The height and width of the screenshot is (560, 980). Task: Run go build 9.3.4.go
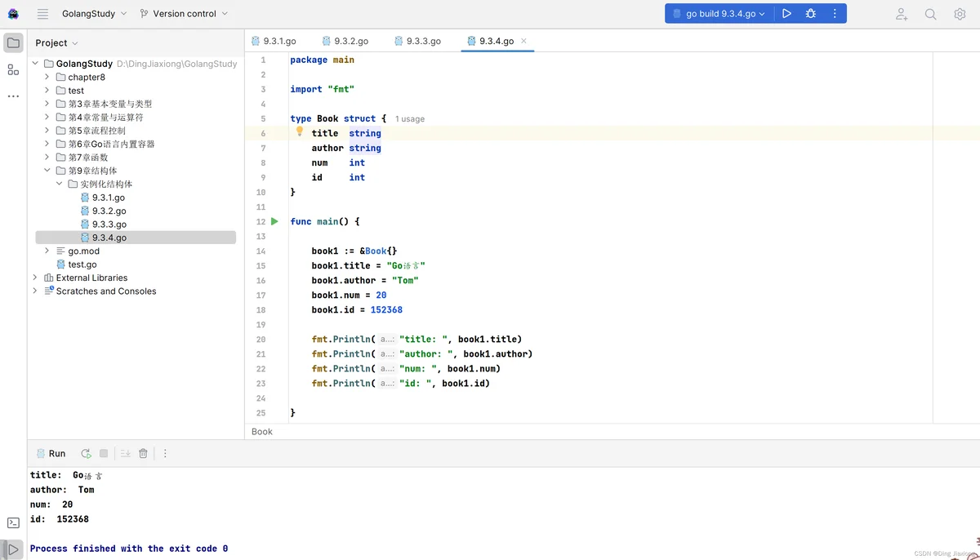pos(786,14)
